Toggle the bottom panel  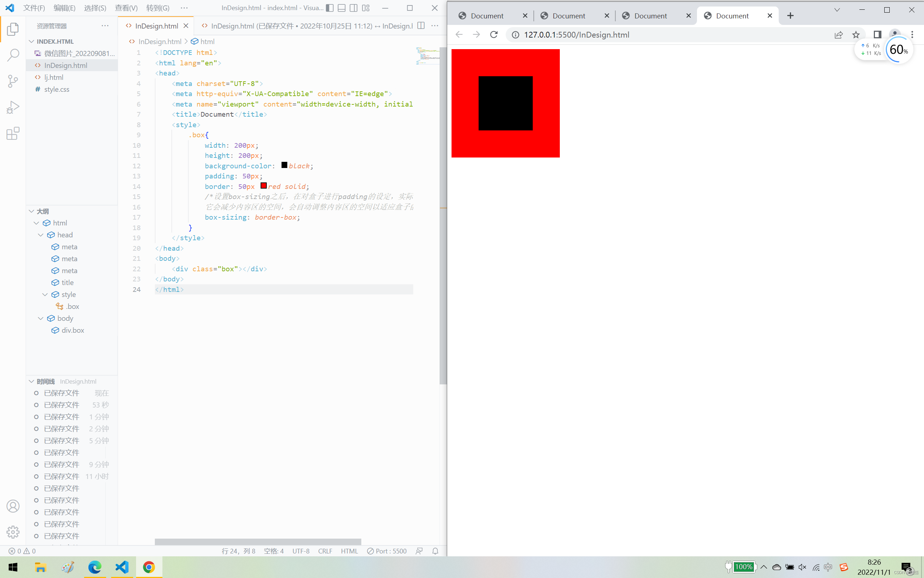point(342,8)
